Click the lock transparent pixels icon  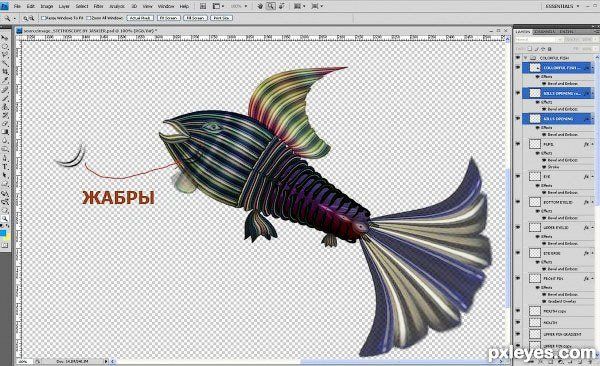click(530, 49)
